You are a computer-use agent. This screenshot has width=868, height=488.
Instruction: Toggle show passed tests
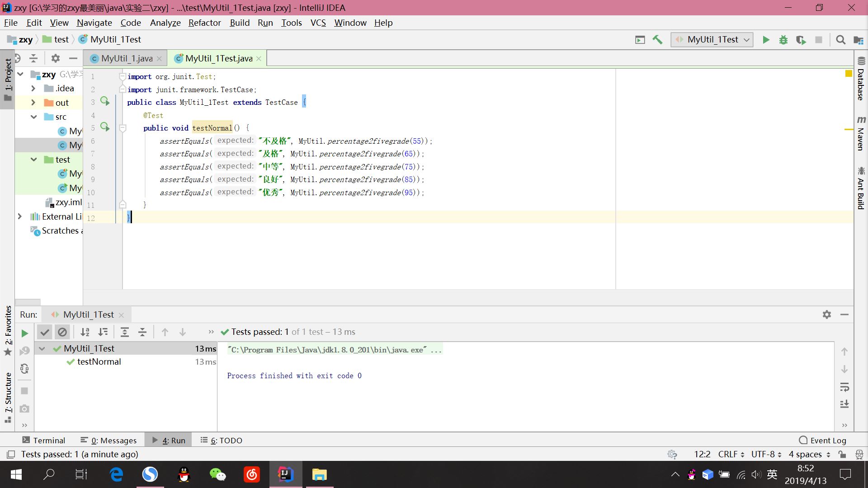click(x=44, y=332)
